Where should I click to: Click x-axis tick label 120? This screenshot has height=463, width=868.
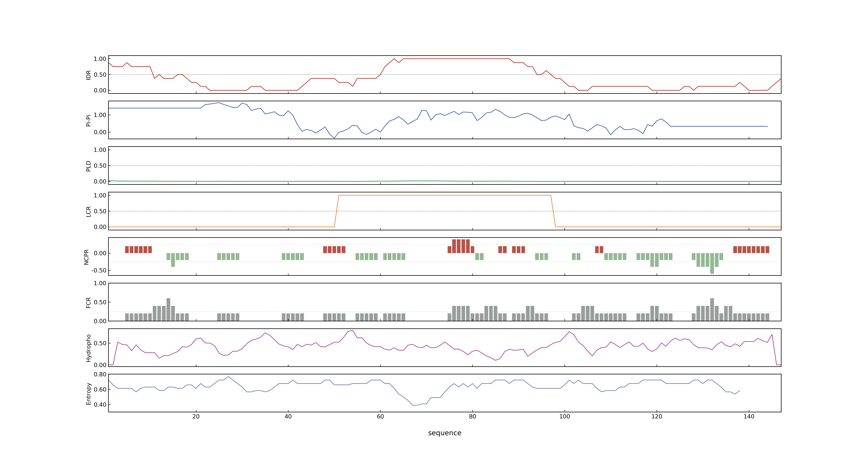[657, 416]
